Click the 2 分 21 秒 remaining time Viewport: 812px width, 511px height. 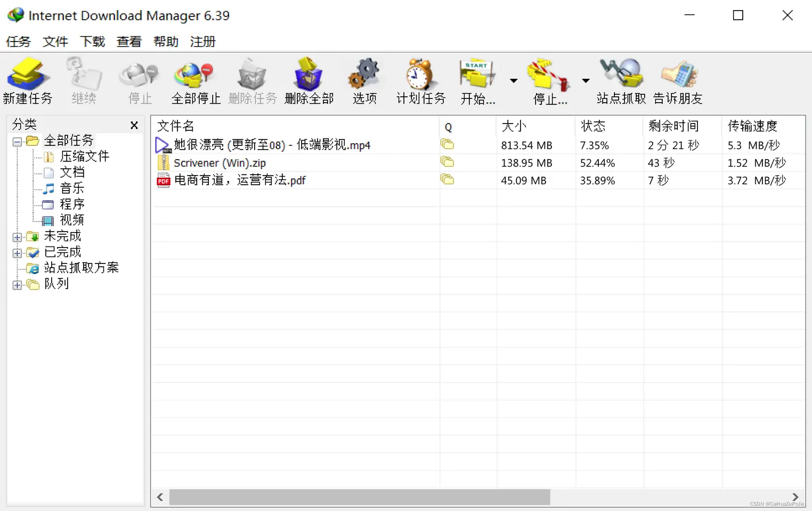[673, 145]
